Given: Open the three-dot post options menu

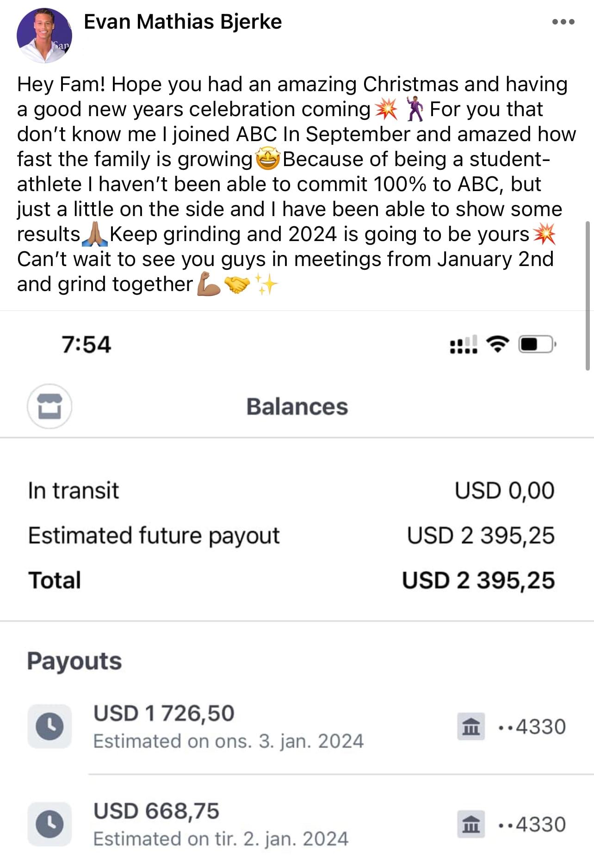Looking at the screenshot, I should point(563,22).
